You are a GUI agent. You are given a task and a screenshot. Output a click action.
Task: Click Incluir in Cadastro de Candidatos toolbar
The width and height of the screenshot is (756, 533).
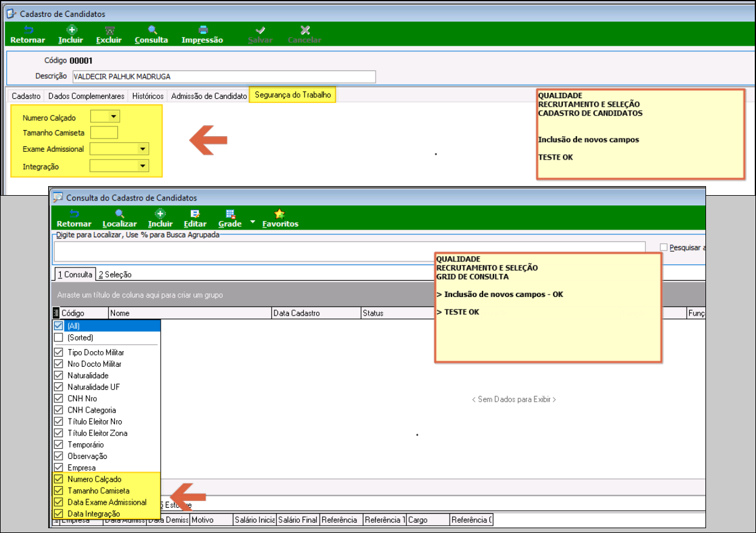tap(71, 35)
